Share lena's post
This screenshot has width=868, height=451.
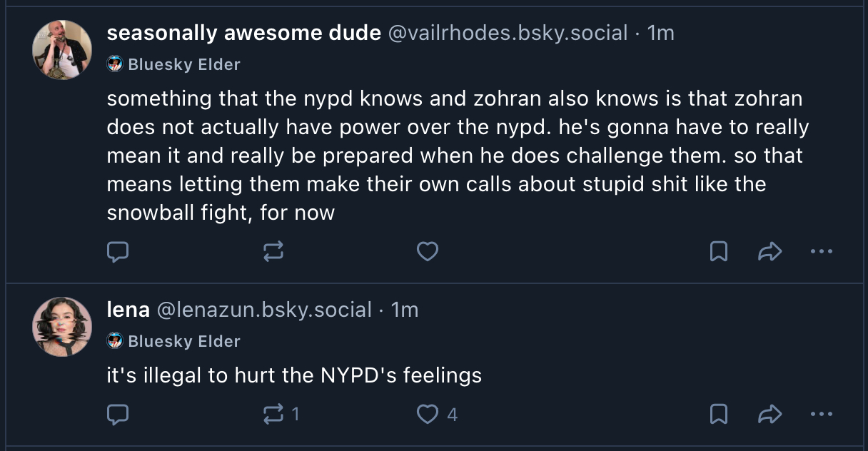(x=769, y=414)
